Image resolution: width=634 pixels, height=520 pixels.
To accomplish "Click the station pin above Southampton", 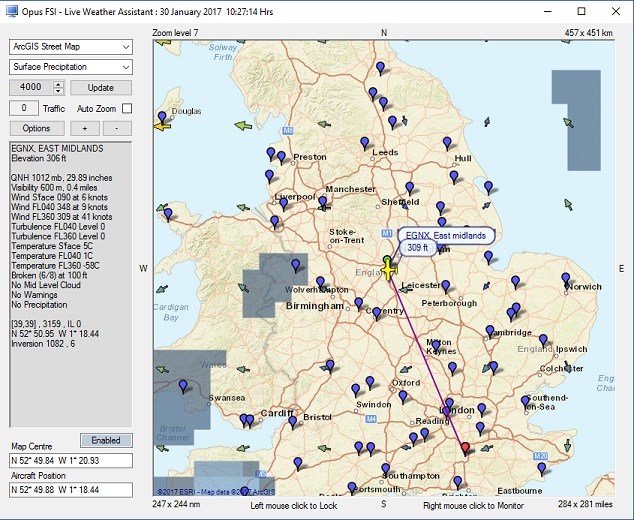I will 385,469.
